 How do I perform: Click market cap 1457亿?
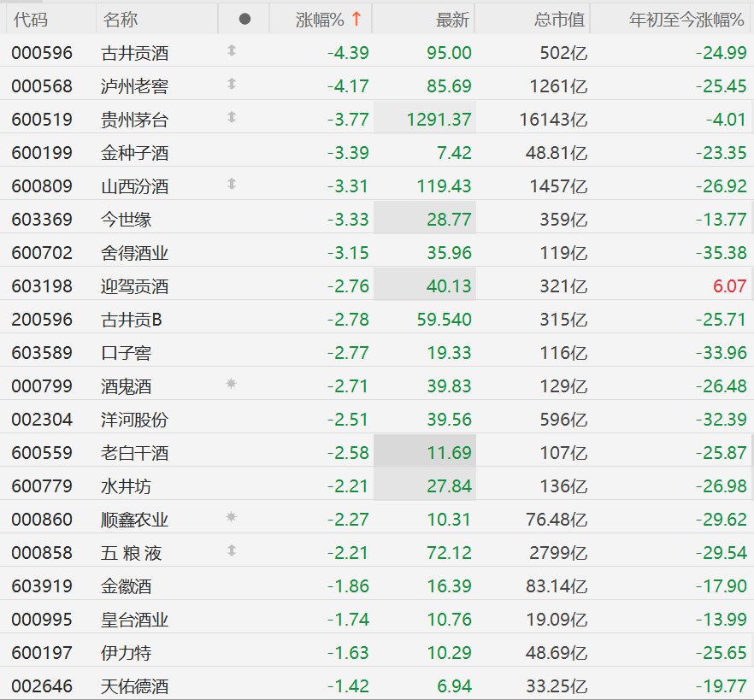(x=558, y=186)
